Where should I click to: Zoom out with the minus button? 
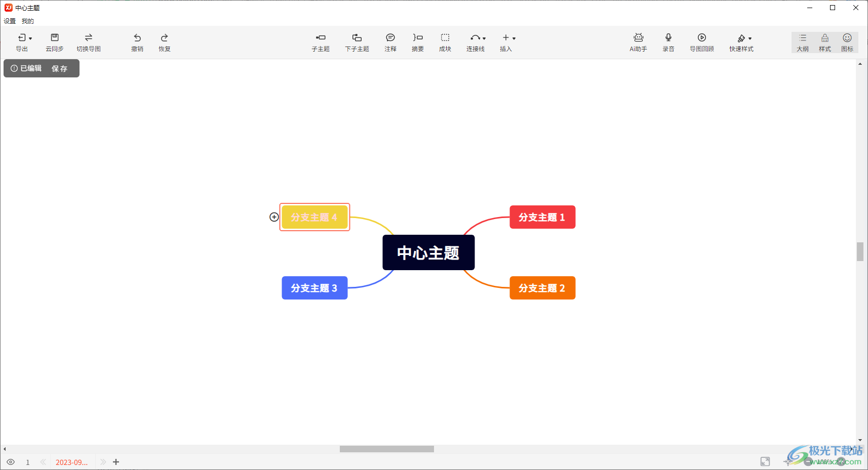click(808, 461)
